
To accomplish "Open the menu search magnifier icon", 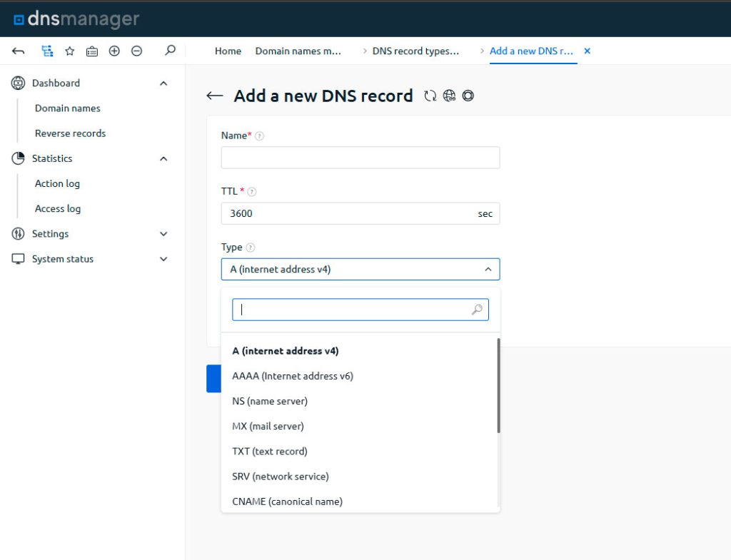I will [x=170, y=51].
